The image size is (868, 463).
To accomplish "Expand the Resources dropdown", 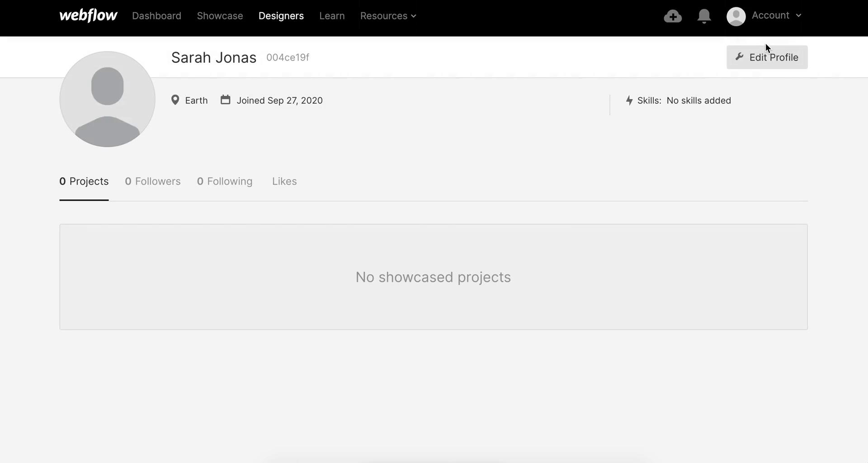I will pos(388,16).
